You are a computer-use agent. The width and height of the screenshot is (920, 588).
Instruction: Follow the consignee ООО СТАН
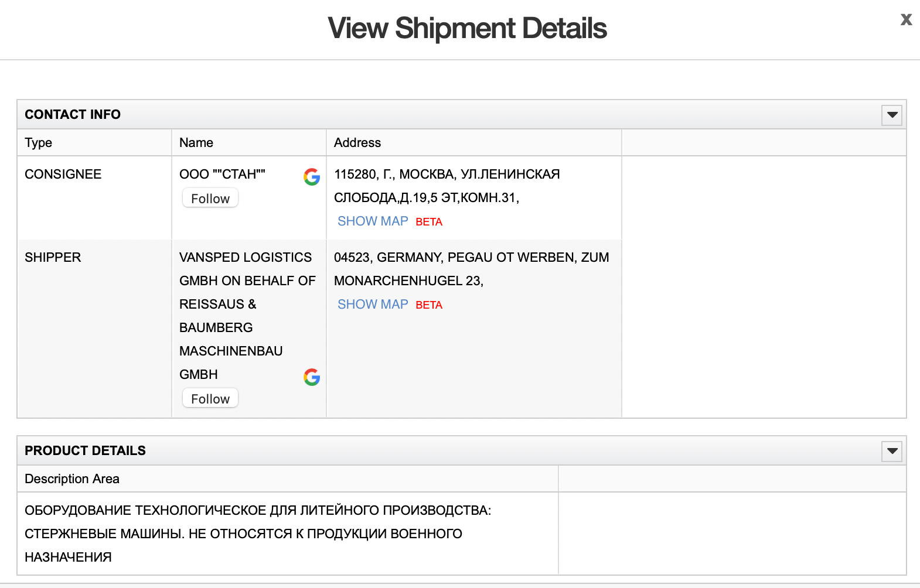[x=210, y=199]
